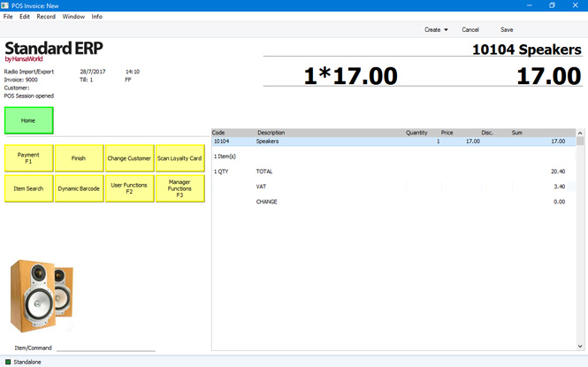Click the green Home button

pos(29,120)
